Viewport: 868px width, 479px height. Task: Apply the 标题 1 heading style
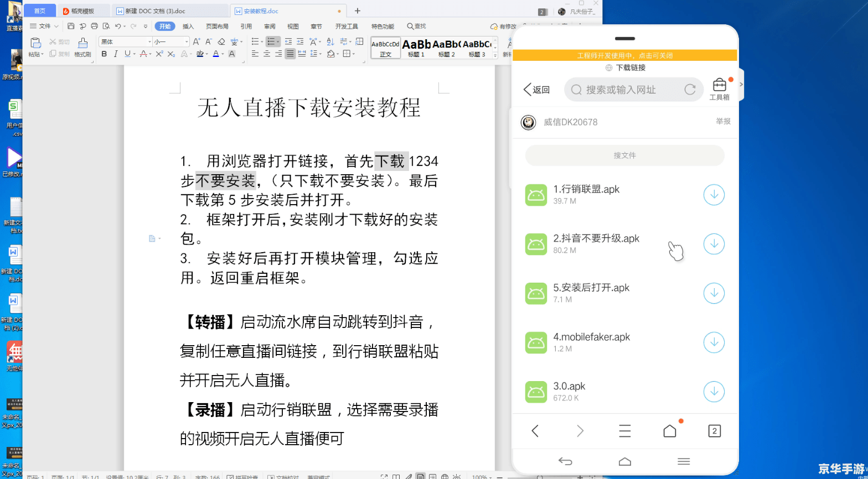416,48
